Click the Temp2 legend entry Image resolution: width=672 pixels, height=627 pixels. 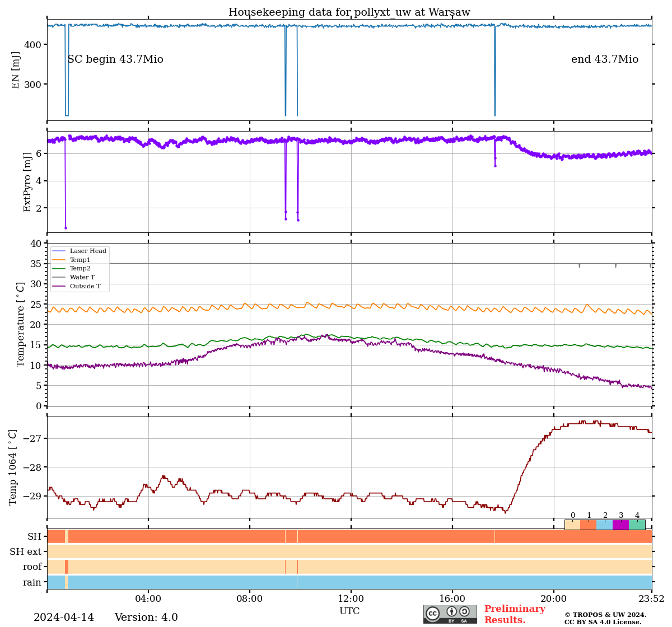pos(71,269)
